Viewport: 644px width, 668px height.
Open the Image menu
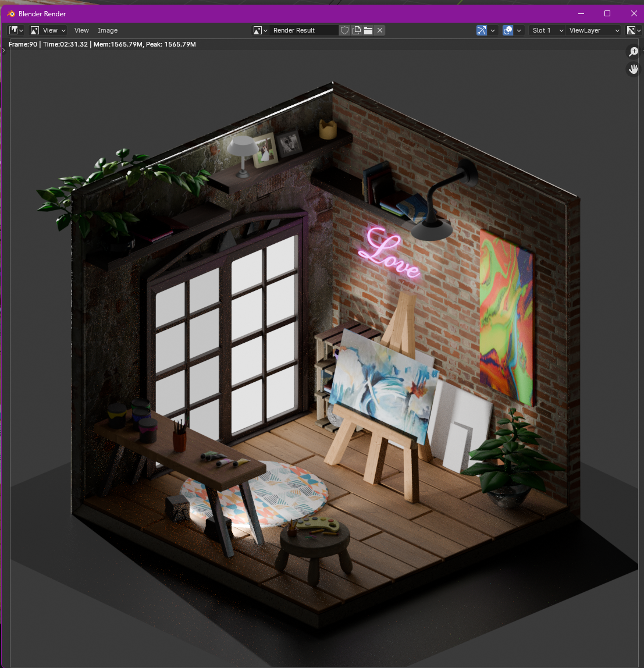coord(108,30)
